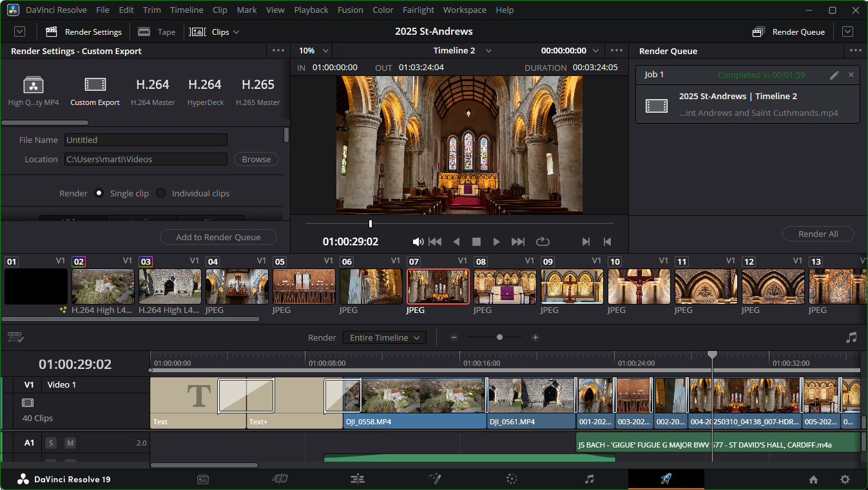
Task: Select Individual clips render option
Action: pos(161,193)
